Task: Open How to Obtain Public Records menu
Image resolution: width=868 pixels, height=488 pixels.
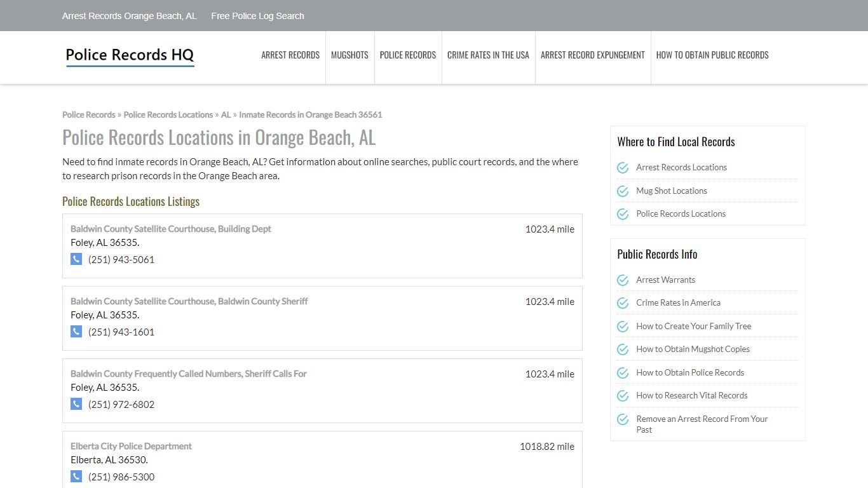Action: pos(712,55)
